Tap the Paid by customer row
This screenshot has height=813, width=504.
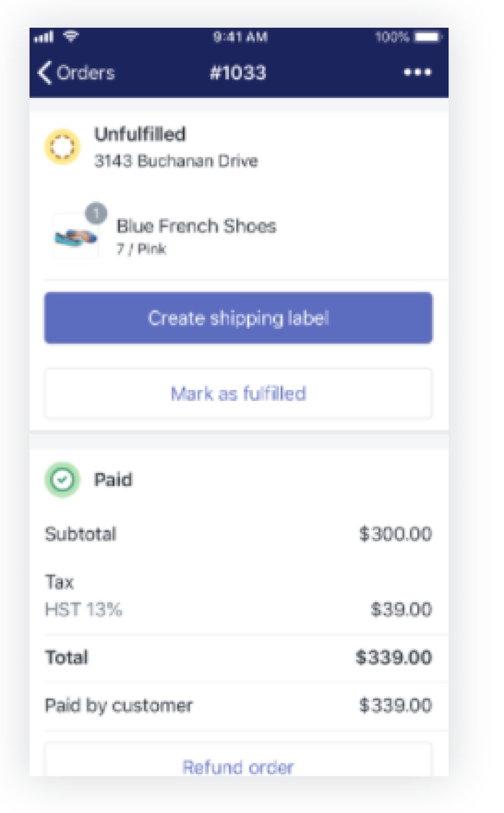[x=238, y=706]
